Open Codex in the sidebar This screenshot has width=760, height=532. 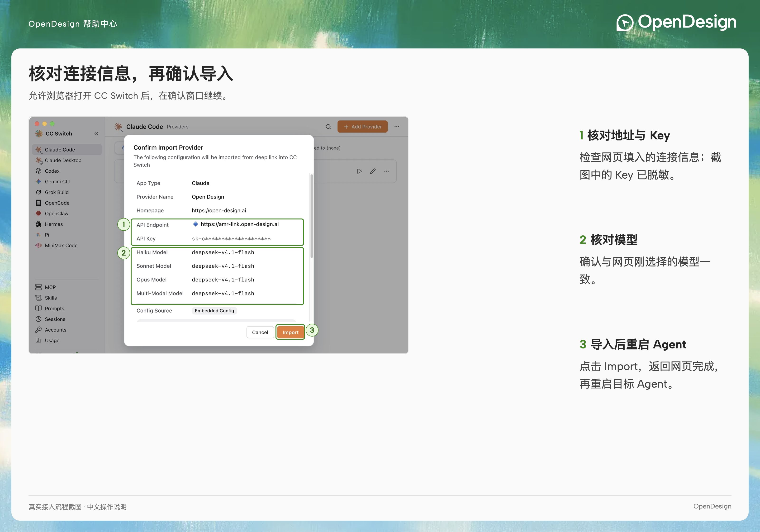[67, 171]
